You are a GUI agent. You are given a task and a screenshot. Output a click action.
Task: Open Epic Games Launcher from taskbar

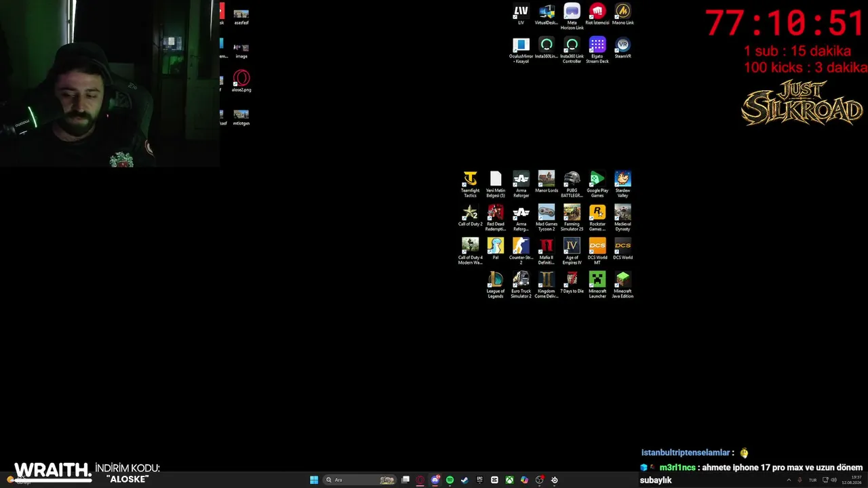point(479,480)
